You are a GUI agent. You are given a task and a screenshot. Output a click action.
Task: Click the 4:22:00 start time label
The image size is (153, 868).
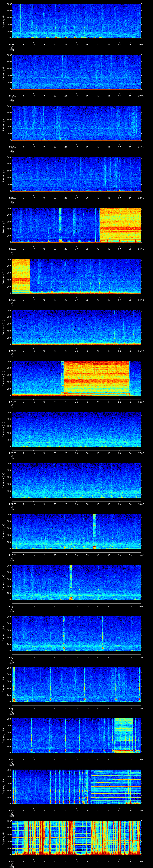[x=12, y=249]
